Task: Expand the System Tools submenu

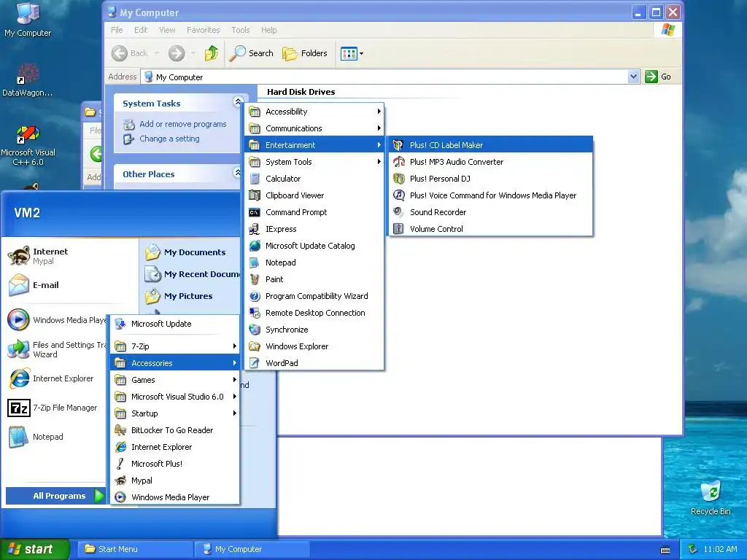Action: (x=314, y=162)
